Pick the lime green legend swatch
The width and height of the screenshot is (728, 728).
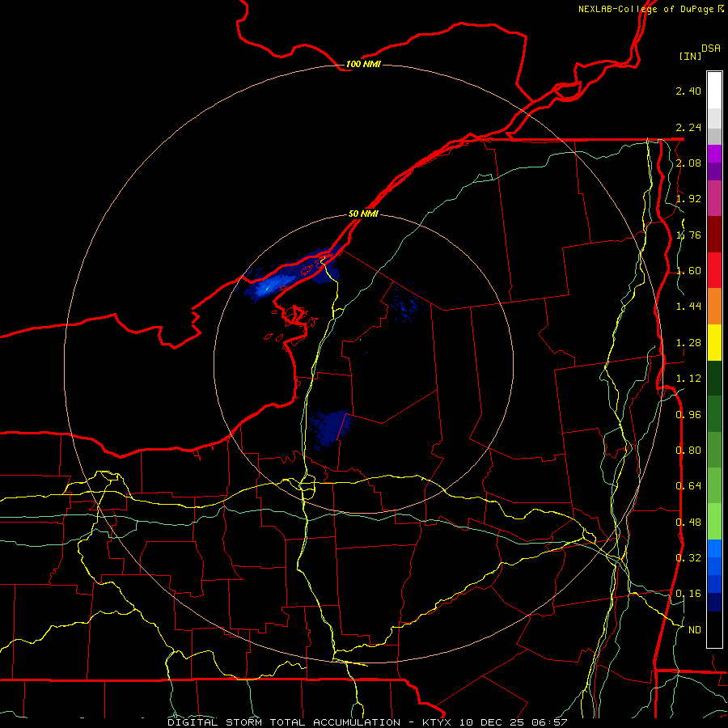click(714, 522)
